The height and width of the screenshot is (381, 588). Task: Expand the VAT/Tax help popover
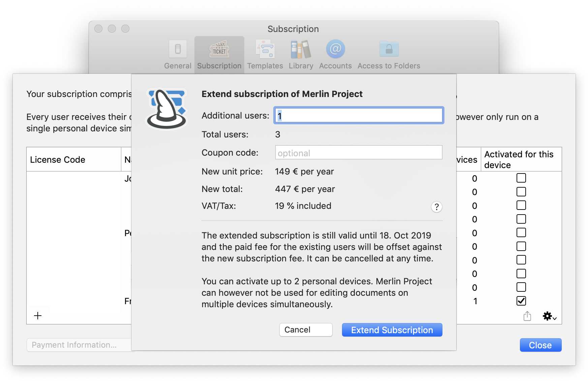(436, 207)
